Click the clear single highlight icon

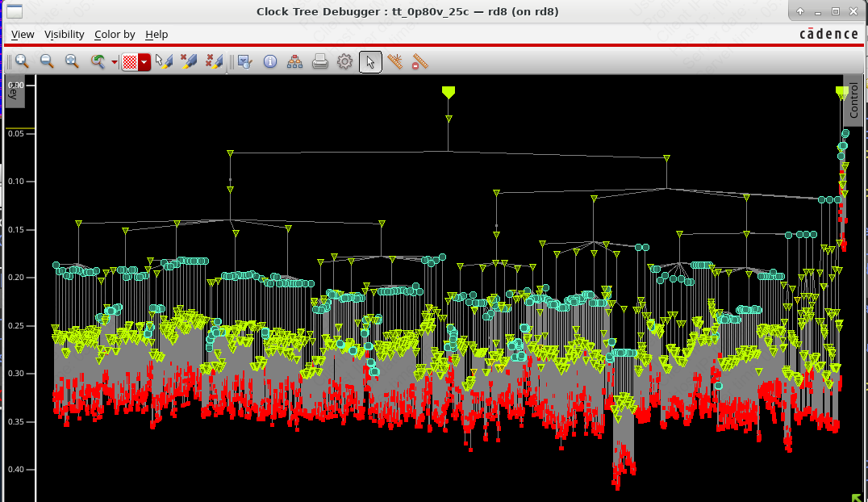point(189,61)
